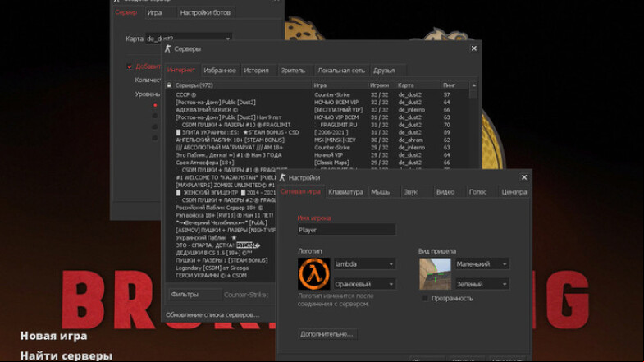This screenshot has width=644, height=362.
Task: Toggle the red Добавит... checkbox in the Create server window
Action: (x=130, y=66)
